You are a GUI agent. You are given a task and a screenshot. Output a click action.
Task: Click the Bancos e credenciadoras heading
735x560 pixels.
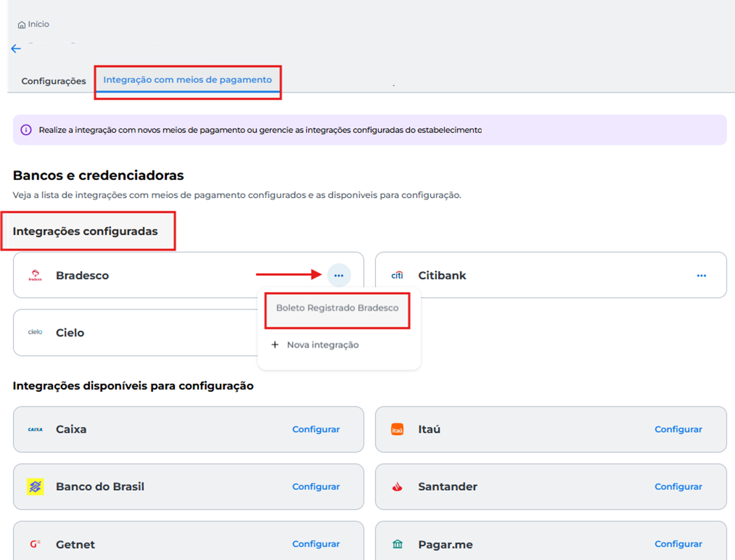coord(98,175)
